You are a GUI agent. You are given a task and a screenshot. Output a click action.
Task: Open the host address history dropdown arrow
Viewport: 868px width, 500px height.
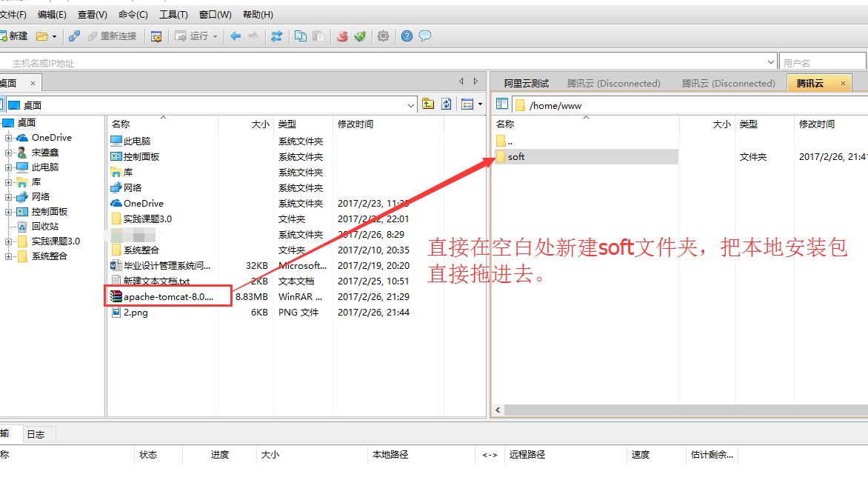pos(770,62)
